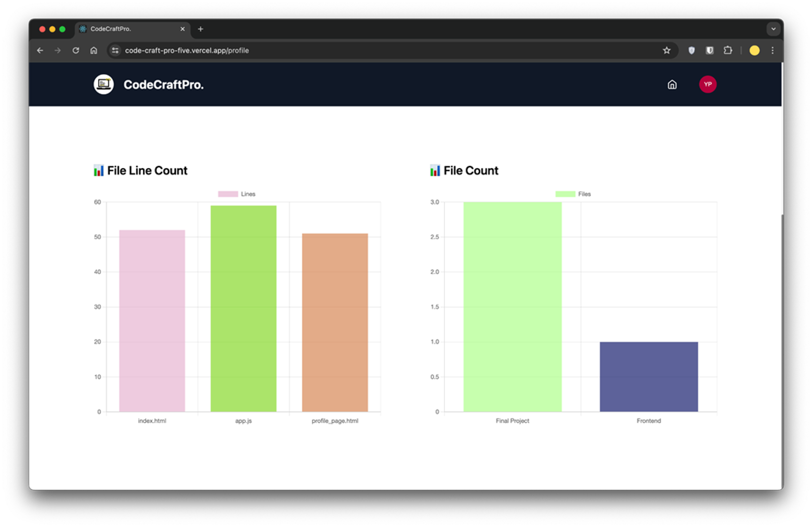The image size is (812, 527).
Task: Click the green app.js bar
Action: point(243,309)
